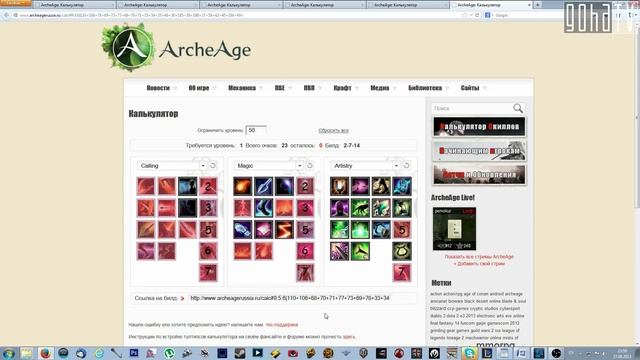This screenshot has width=640, height=360.
Task: Open the Крафт menu item
Action: [x=342, y=88]
